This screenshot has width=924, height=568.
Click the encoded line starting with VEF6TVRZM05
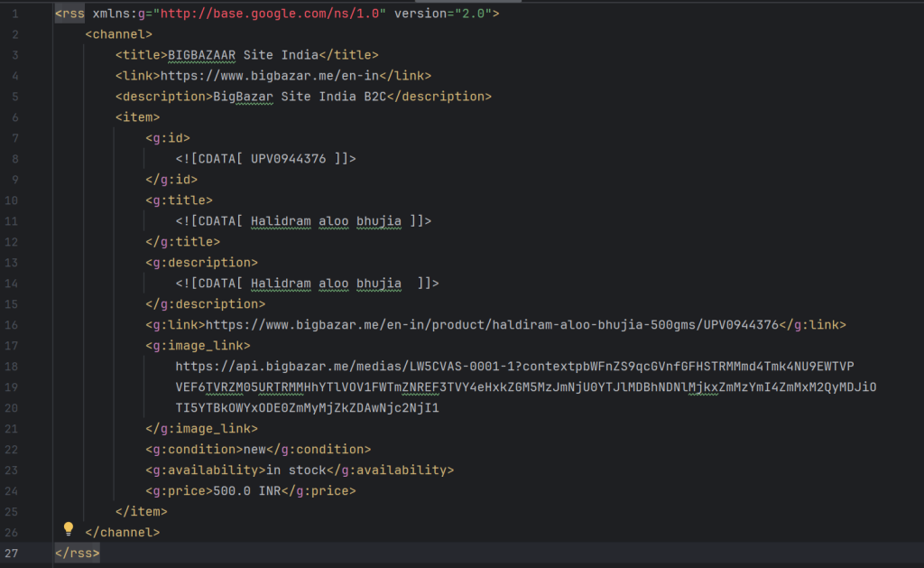526,386
